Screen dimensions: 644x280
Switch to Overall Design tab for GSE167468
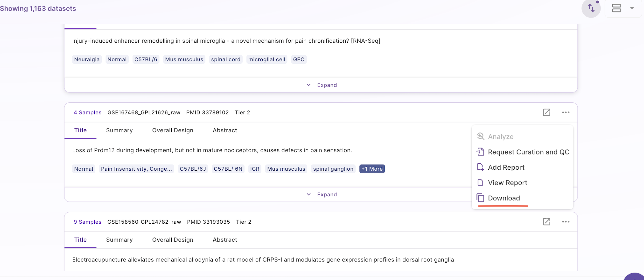point(173,130)
